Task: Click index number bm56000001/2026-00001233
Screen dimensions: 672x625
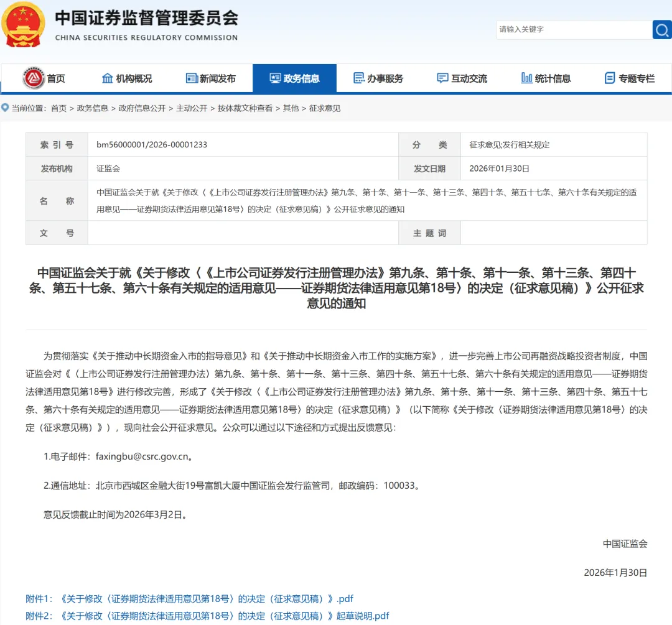Action: pos(152,145)
